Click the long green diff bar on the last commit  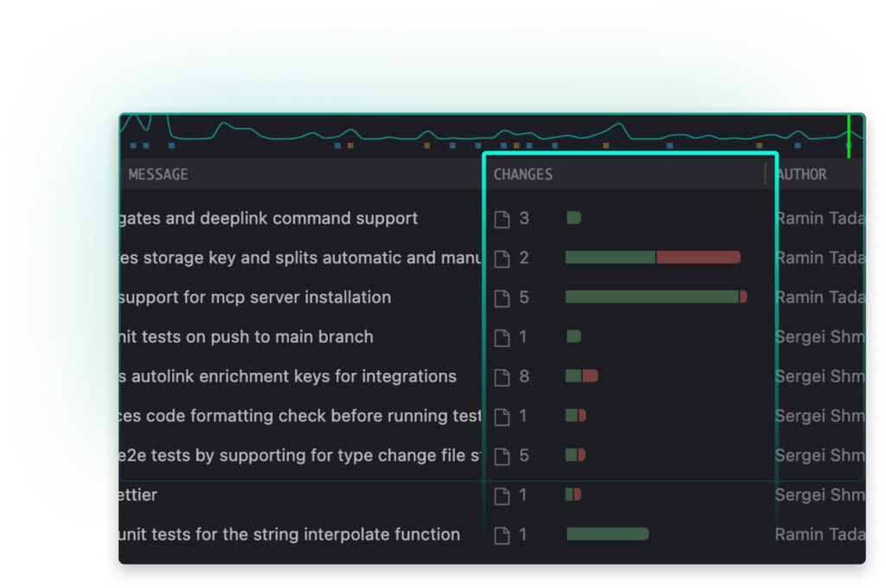pyautogui.click(x=606, y=534)
